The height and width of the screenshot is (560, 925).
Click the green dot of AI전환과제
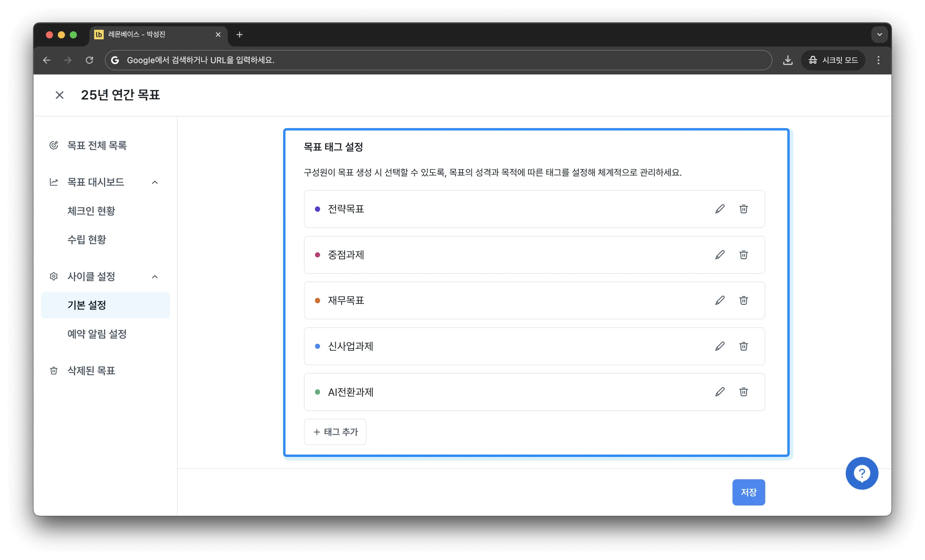coord(317,392)
